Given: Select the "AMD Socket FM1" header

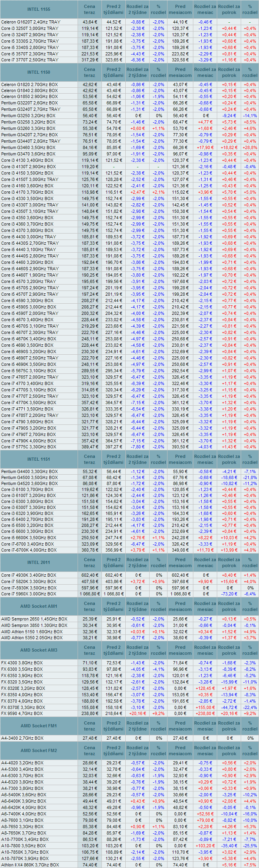Looking at the screenshot, I should click(x=39, y=726).
